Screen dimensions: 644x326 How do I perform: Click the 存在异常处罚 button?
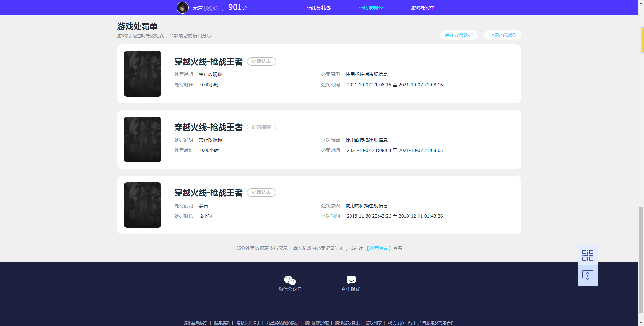(x=459, y=35)
